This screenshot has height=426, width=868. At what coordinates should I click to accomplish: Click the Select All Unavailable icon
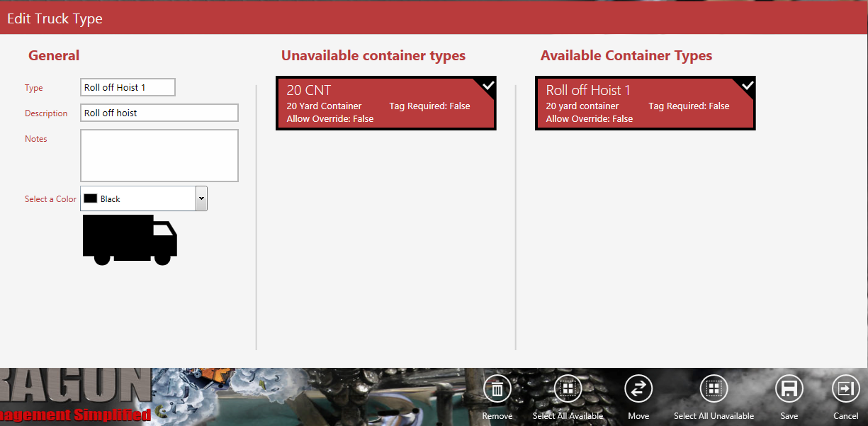(x=714, y=388)
